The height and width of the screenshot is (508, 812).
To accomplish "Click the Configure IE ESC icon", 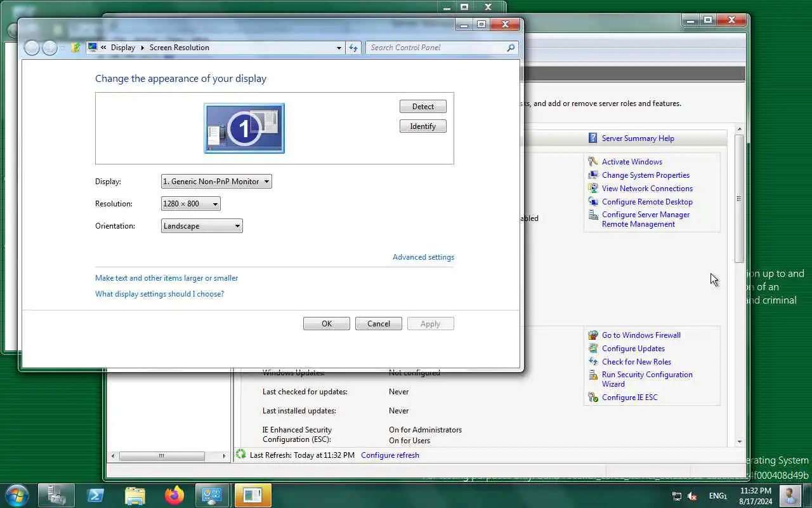I will [593, 398].
